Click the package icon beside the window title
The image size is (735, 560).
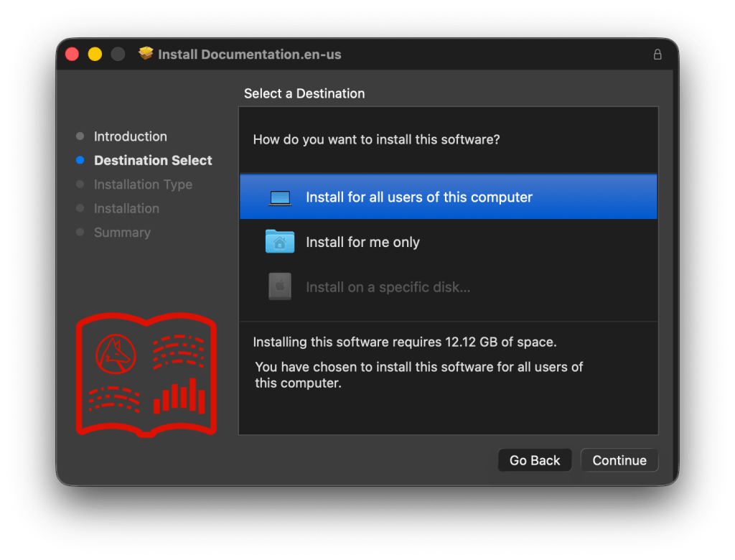pos(146,54)
